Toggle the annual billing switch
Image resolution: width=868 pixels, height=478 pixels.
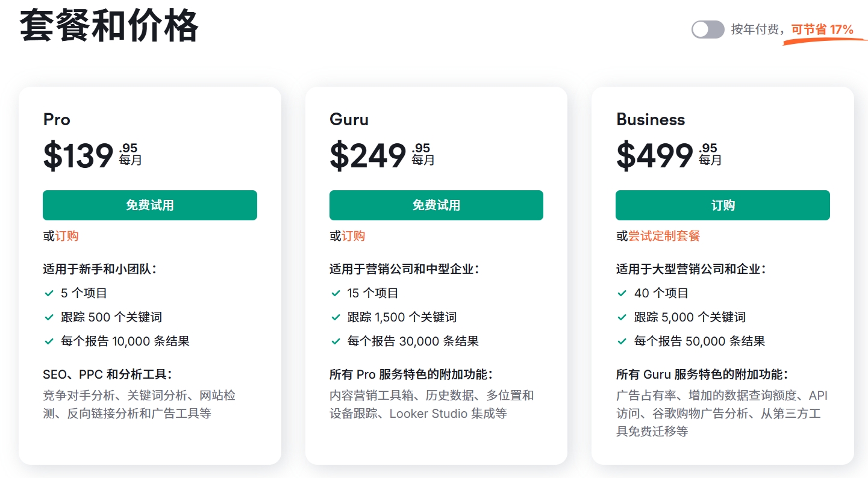point(707,29)
